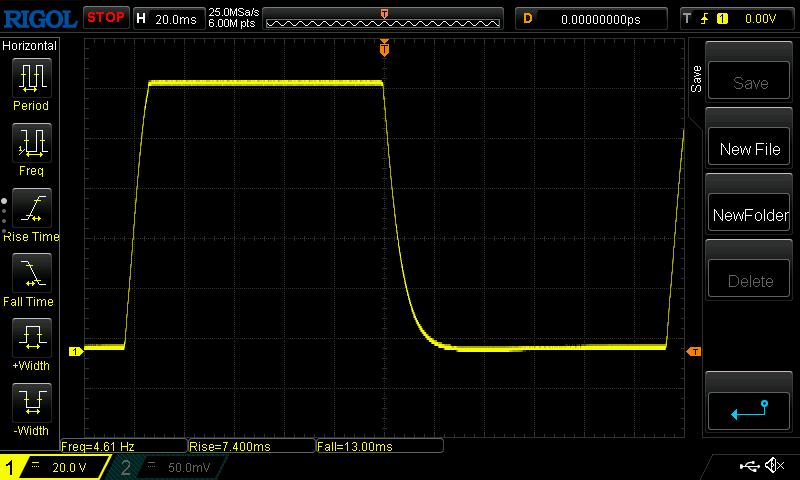Viewport: 800px width, 480px height.
Task: Click the channel 1 DC coupling symbol
Action: click(x=35, y=464)
